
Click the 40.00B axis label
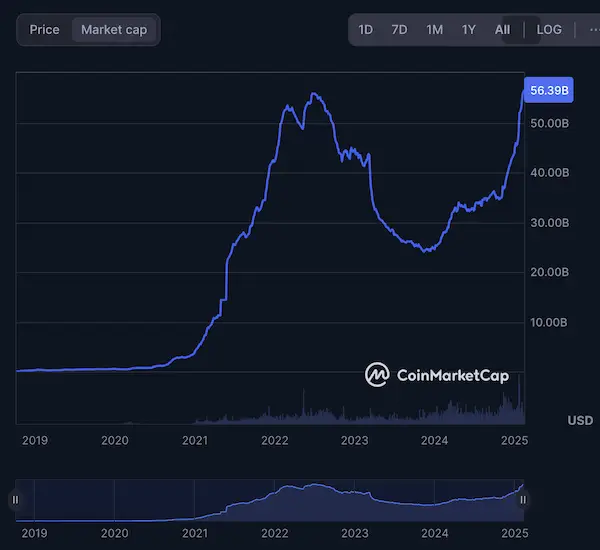[549, 173]
